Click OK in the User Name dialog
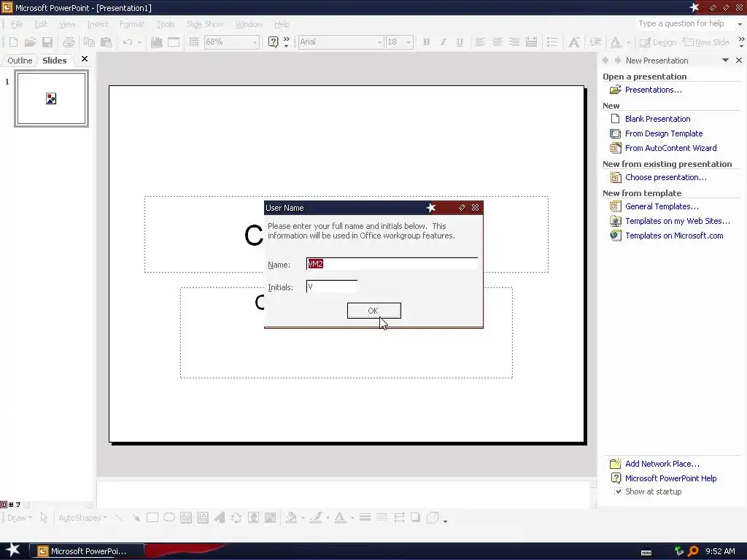This screenshot has width=747, height=560. click(374, 311)
